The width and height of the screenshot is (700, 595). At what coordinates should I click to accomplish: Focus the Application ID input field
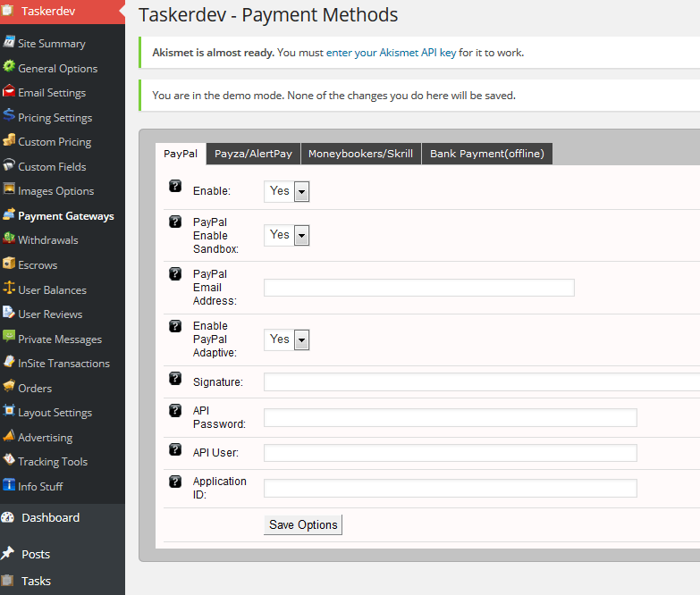[x=451, y=488]
